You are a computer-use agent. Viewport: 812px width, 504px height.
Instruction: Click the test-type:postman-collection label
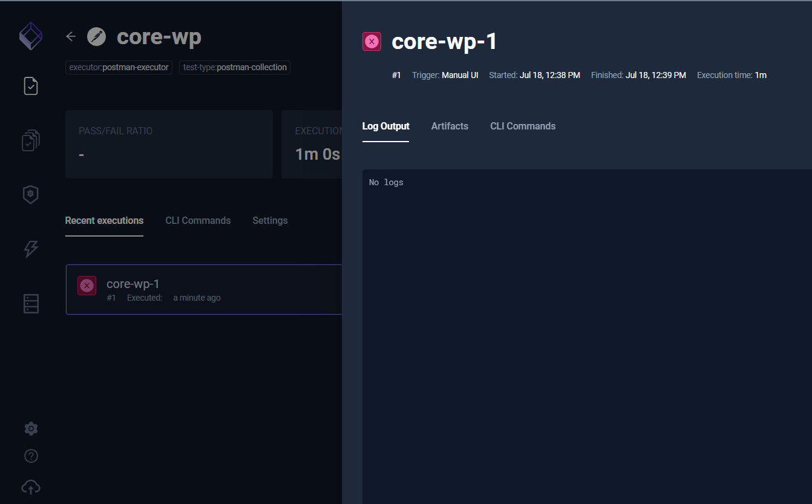coord(234,67)
